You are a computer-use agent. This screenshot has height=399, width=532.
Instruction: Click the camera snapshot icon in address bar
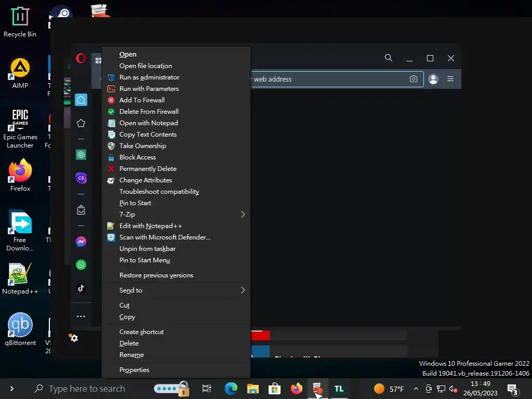pos(413,79)
